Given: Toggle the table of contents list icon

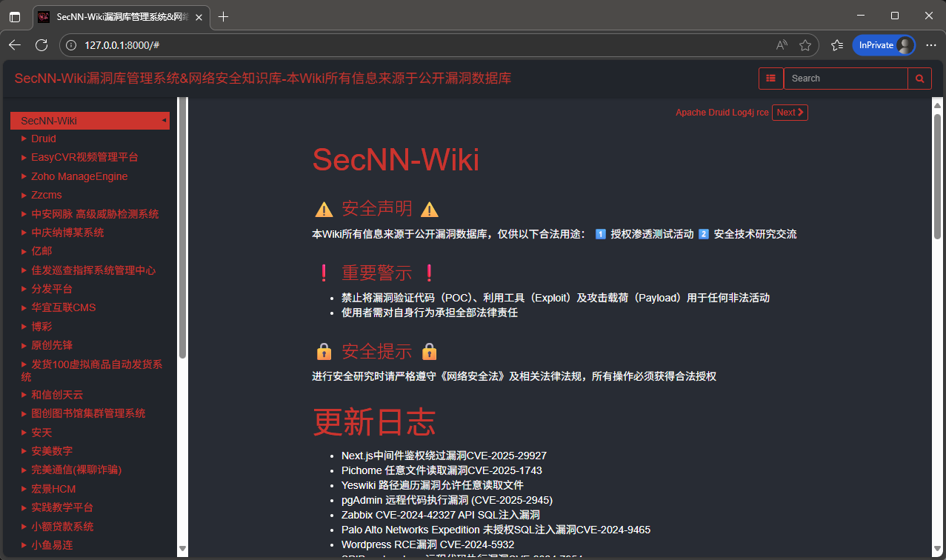Looking at the screenshot, I should click(771, 79).
